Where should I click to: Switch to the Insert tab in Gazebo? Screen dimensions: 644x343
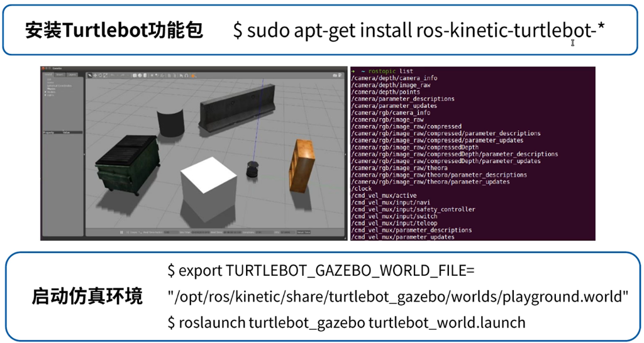click(x=60, y=75)
